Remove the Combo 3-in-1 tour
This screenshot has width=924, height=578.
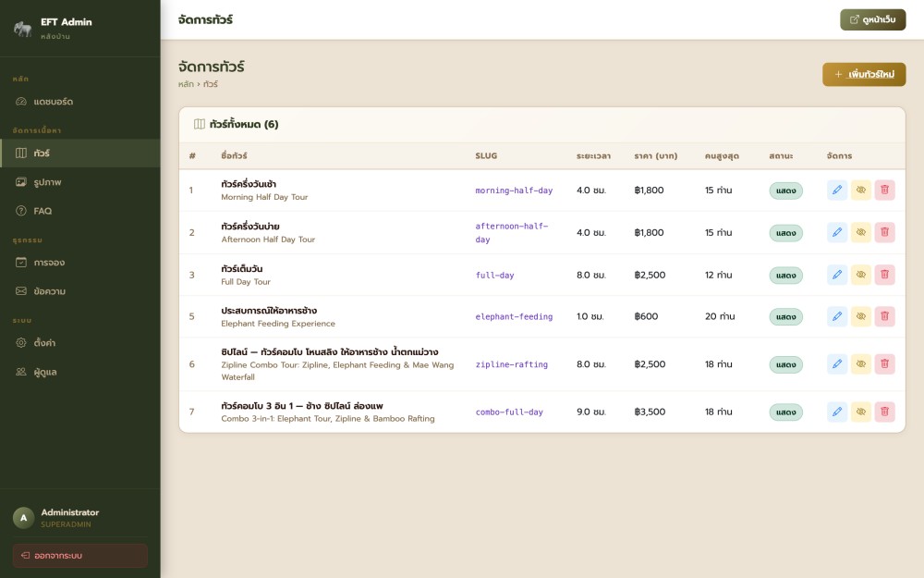click(884, 412)
